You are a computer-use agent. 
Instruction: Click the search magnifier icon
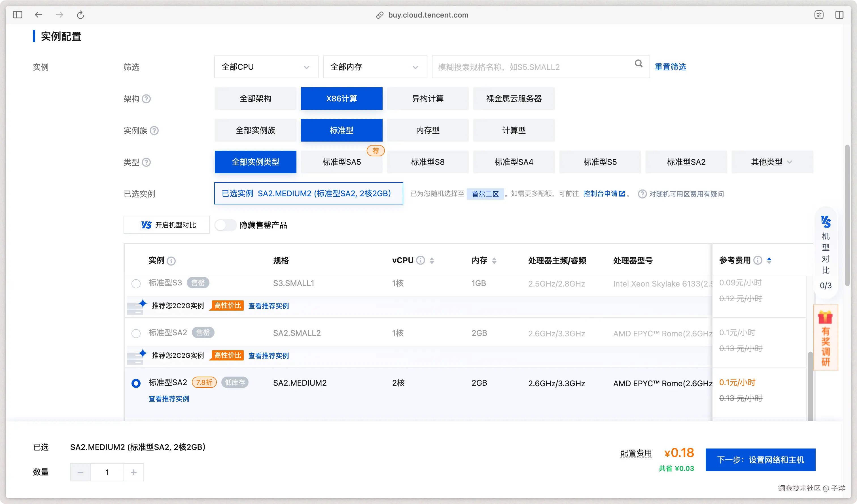(638, 63)
